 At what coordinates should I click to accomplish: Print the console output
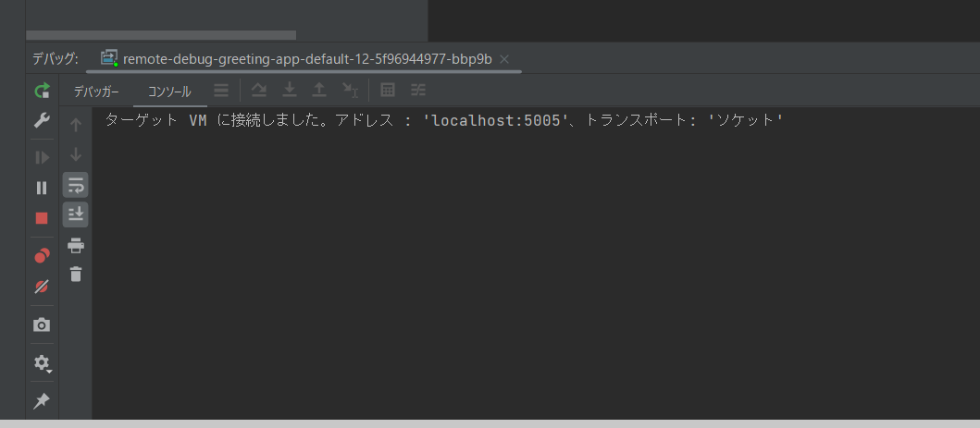point(76,245)
